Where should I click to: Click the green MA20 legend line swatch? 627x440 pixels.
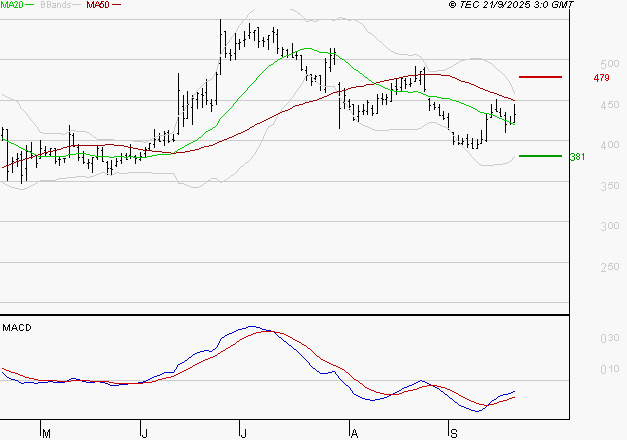click(30, 6)
